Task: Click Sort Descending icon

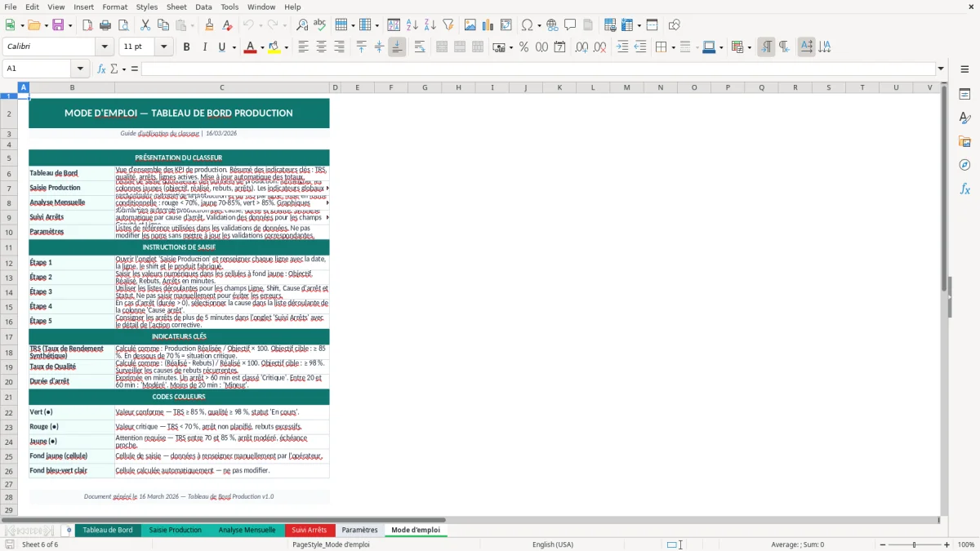Action: pos(430,25)
